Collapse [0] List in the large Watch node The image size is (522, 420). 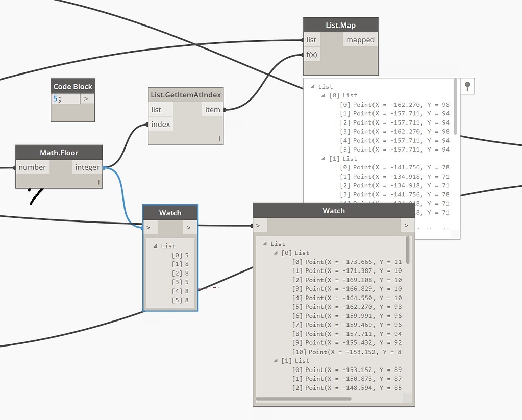click(275, 252)
